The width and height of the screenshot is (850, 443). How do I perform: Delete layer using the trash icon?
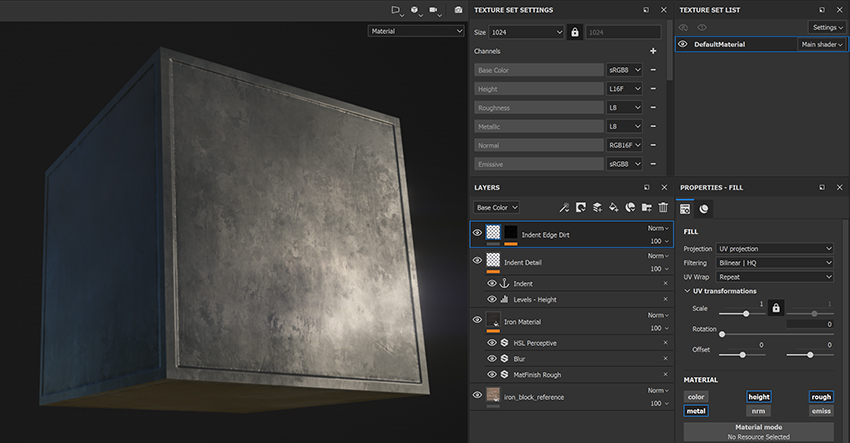coord(662,207)
